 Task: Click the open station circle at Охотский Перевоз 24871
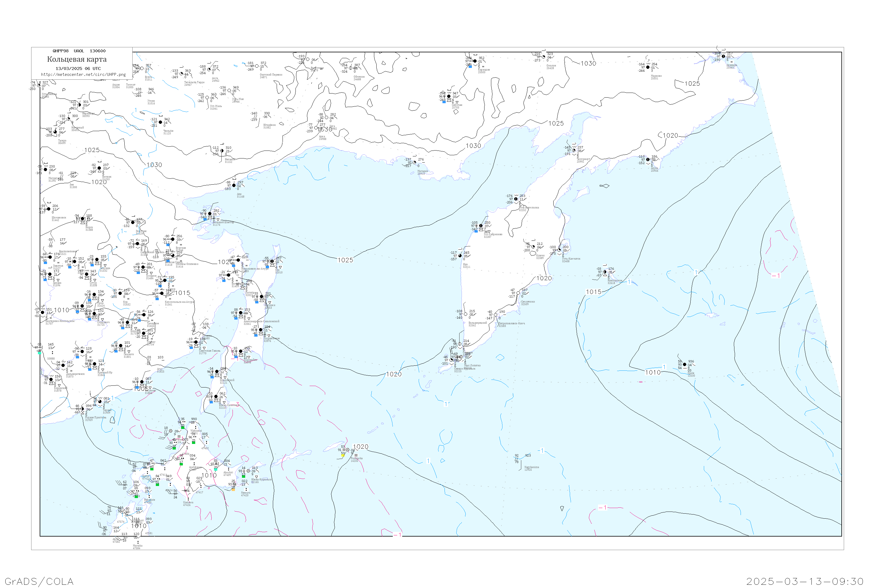257,66
